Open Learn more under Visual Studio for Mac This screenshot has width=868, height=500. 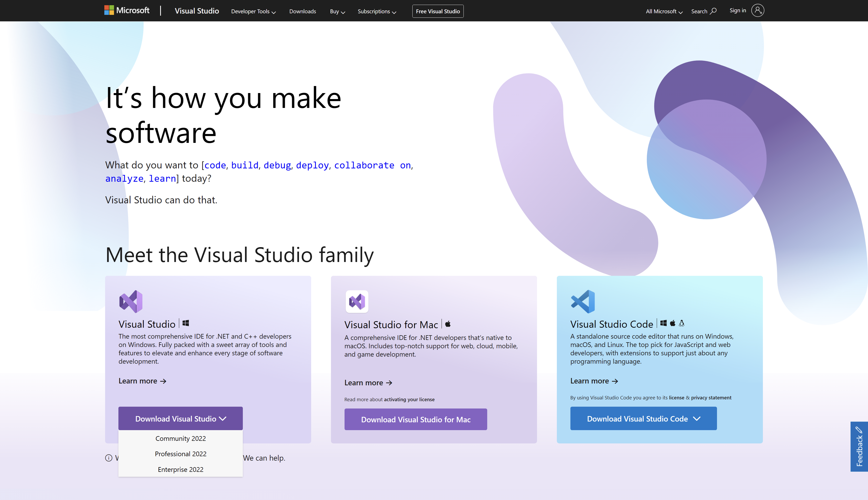(x=368, y=382)
